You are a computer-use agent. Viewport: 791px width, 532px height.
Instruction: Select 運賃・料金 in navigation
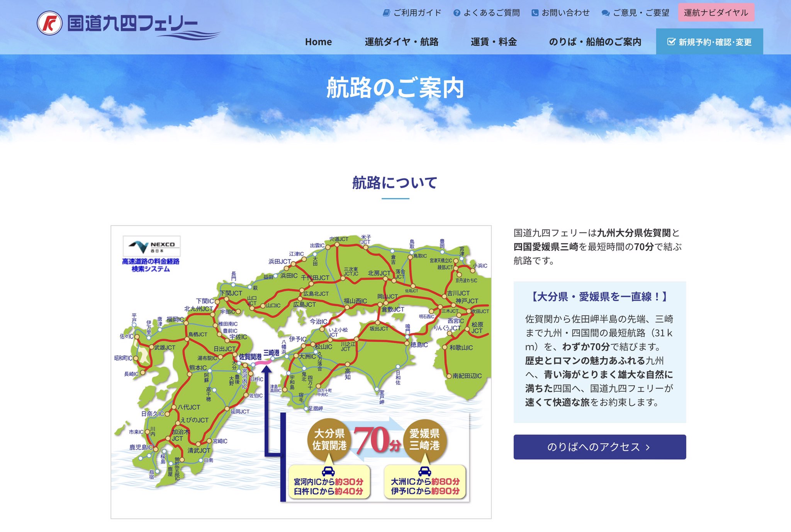point(494,42)
